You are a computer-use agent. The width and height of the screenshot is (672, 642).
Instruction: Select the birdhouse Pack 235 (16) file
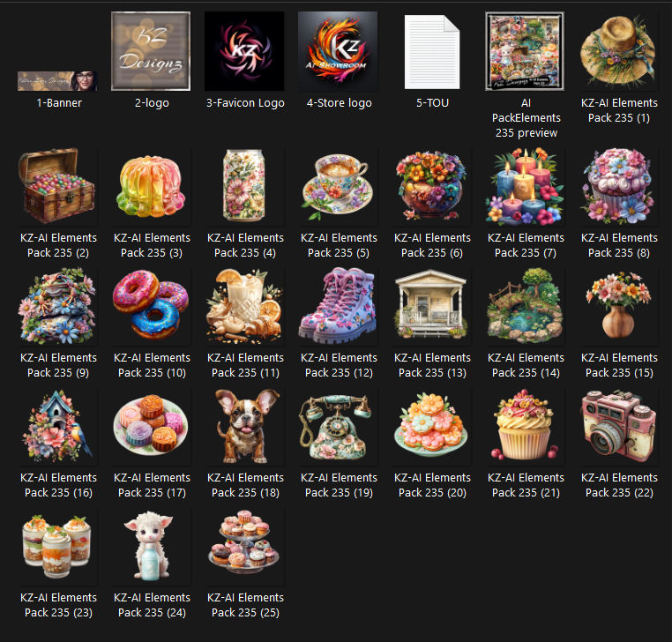(x=57, y=426)
